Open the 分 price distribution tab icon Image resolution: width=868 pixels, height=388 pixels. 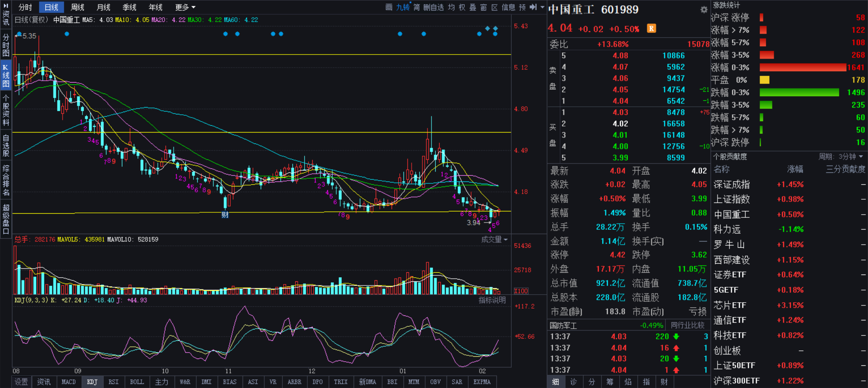point(592,382)
